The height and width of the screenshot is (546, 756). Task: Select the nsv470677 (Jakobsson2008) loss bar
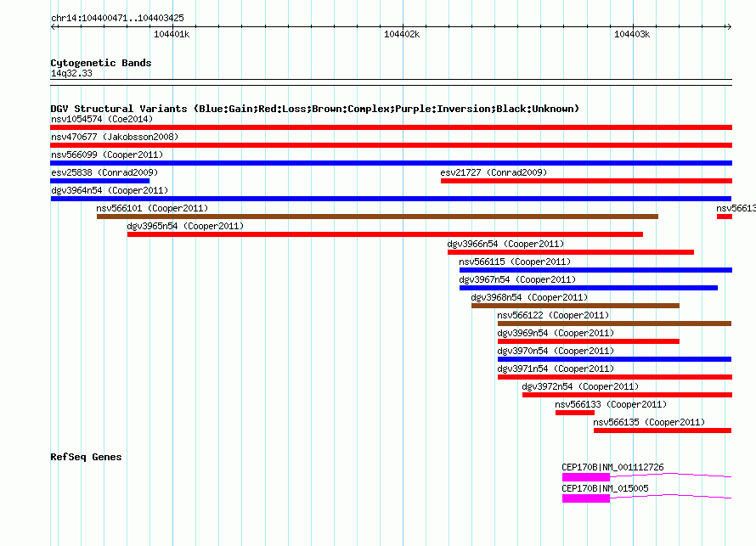pos(391,145)
